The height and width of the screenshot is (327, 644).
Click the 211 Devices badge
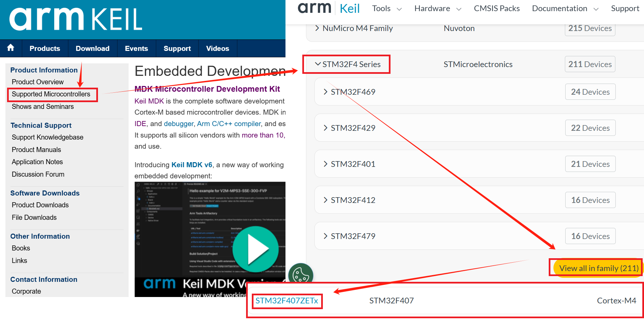click(590, 64)
